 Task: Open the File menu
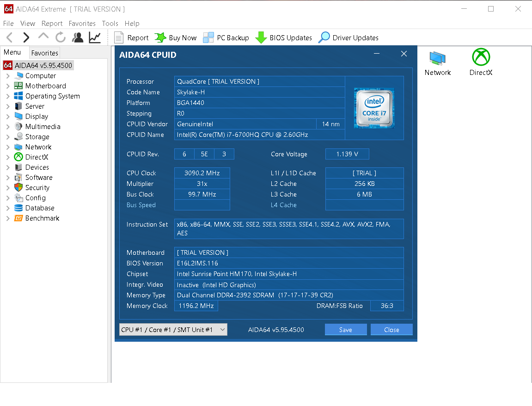(x=8, y=24)
